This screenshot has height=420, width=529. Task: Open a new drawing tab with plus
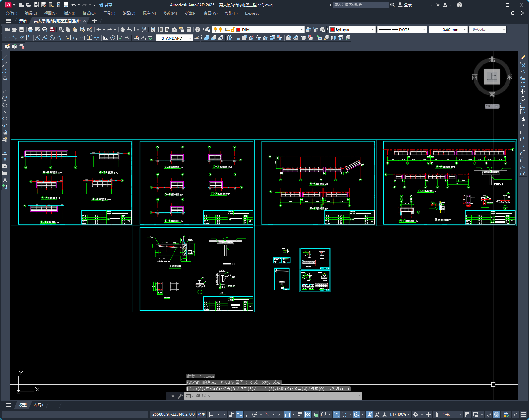95,21
